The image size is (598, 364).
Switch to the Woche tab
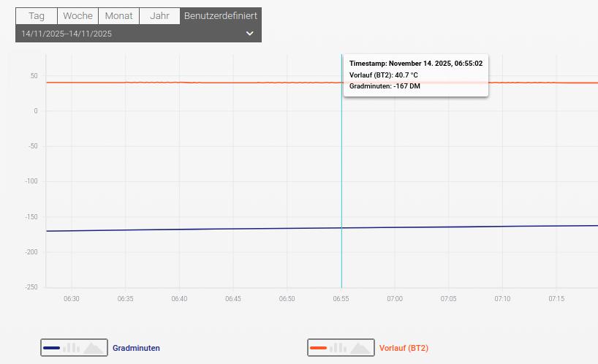pos(77,16)
